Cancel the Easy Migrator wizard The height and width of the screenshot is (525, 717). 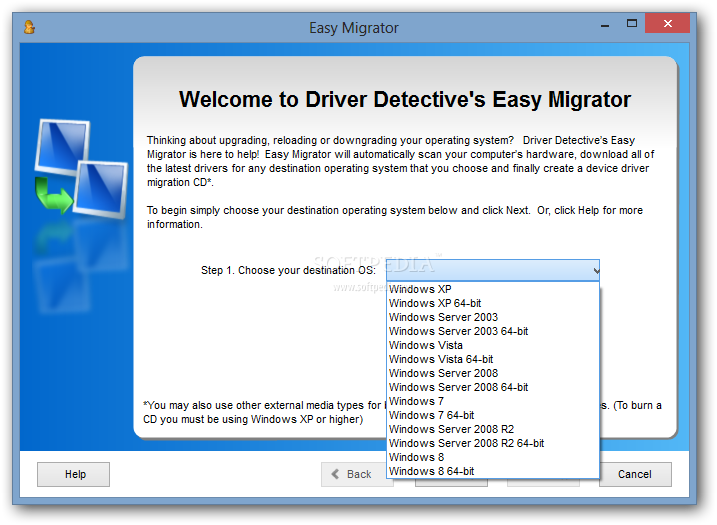click(635, 474)
